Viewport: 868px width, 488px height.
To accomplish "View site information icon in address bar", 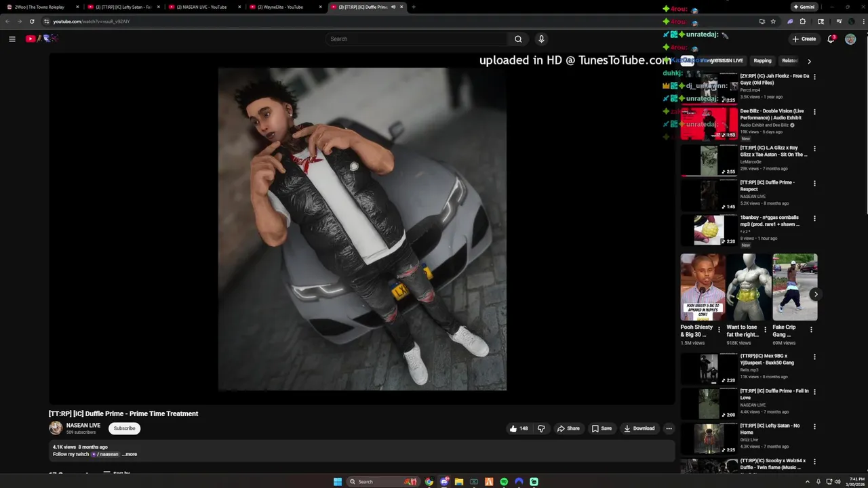I will (x=46, y=21).
